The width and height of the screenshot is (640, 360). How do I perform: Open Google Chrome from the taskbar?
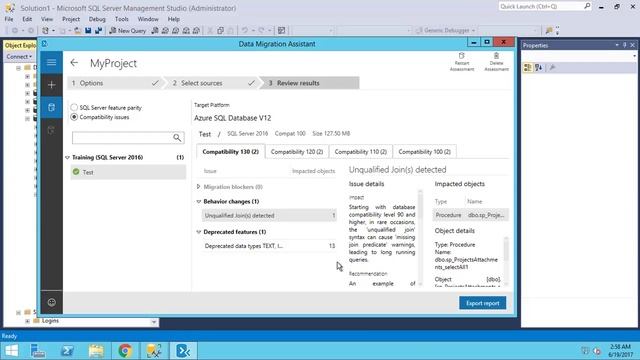click(x=125, y=351)
